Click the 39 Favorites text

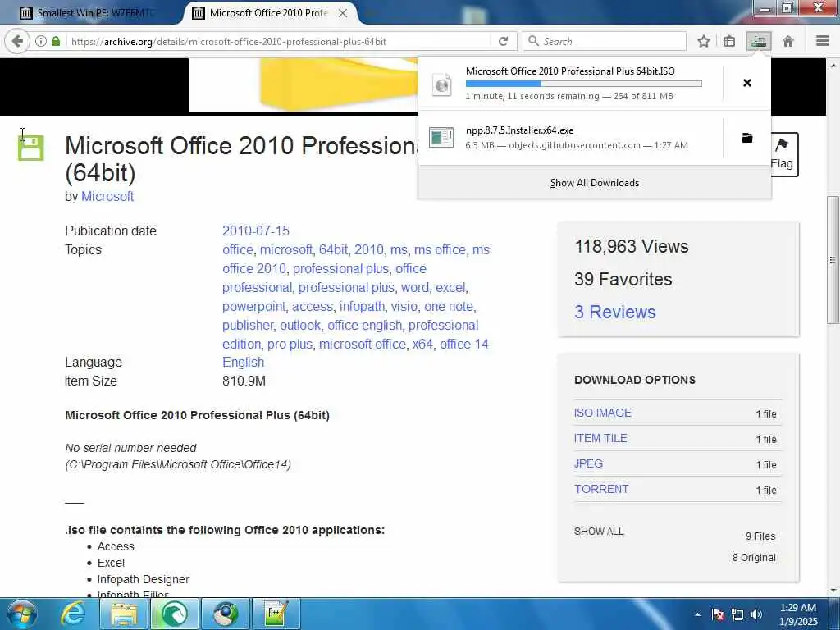(x=623, y=279)
